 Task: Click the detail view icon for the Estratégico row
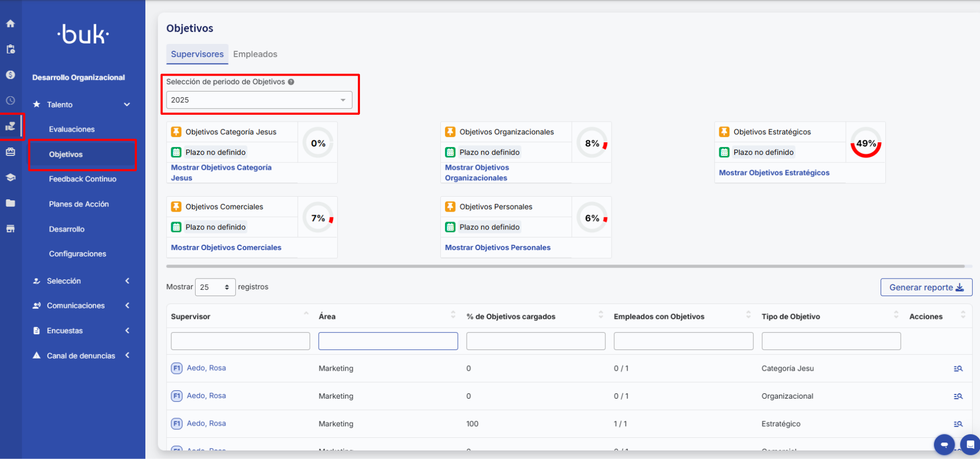[x=958, y=424]
